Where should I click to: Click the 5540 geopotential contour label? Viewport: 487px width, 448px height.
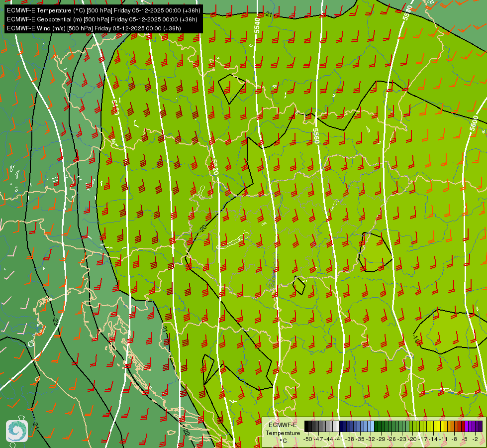257,25
